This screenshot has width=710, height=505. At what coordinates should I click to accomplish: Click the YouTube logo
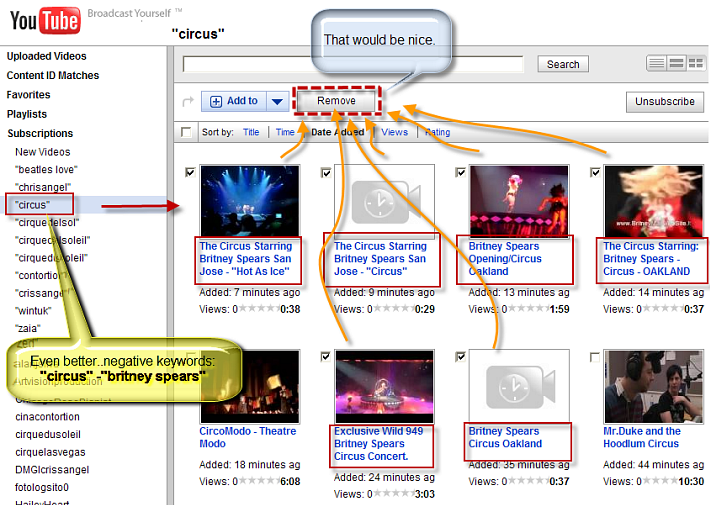45,20
